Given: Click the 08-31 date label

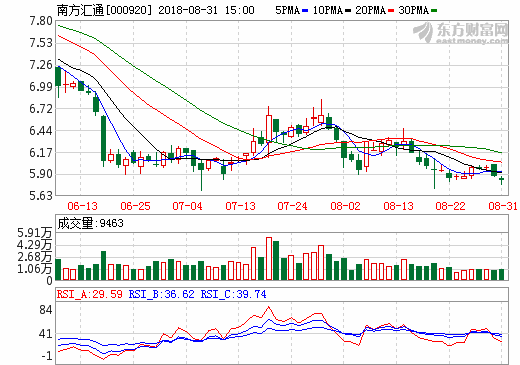Looking at the screenshot, I should click(x=503, y=206).
